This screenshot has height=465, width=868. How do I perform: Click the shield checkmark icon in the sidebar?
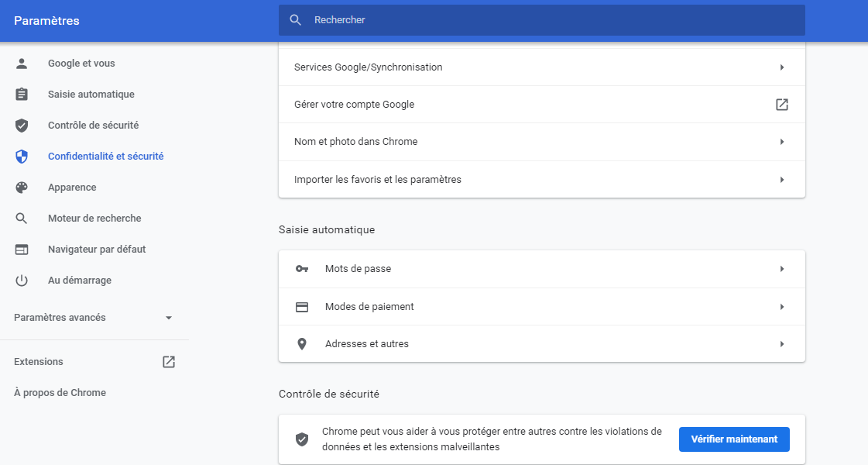(x=22, y=126)
